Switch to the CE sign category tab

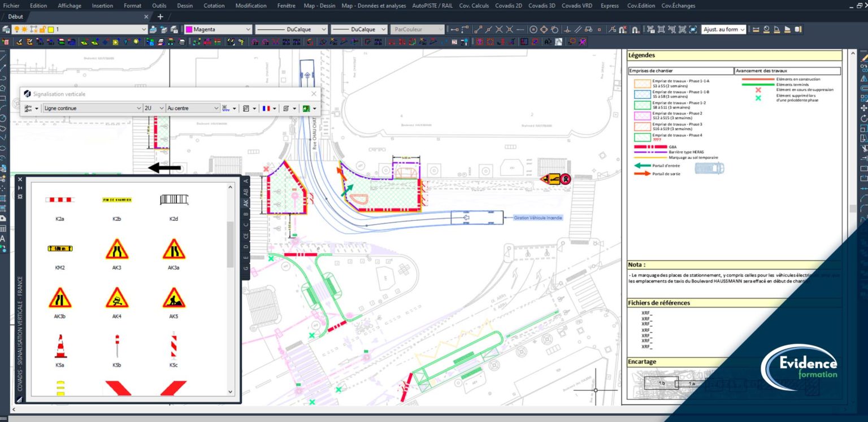click(246, 236)
